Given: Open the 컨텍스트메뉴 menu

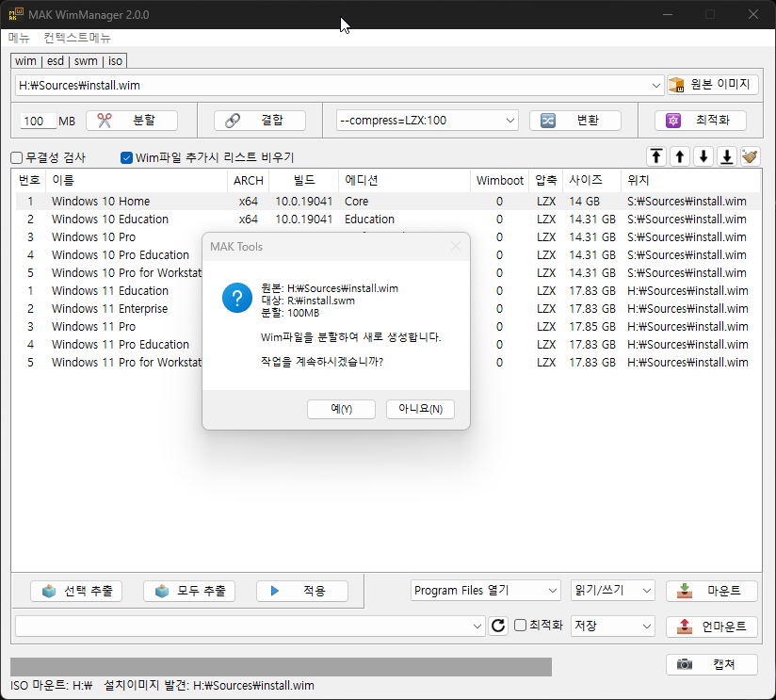Looking at the screenshot, I should [x=77, y=38].
